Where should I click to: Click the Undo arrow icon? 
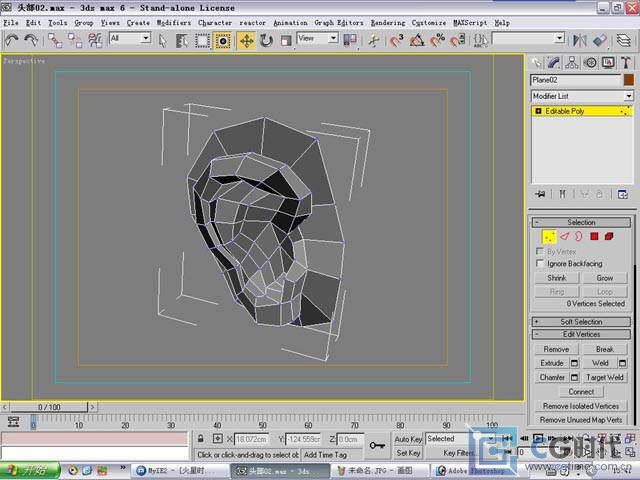(11, 40)
